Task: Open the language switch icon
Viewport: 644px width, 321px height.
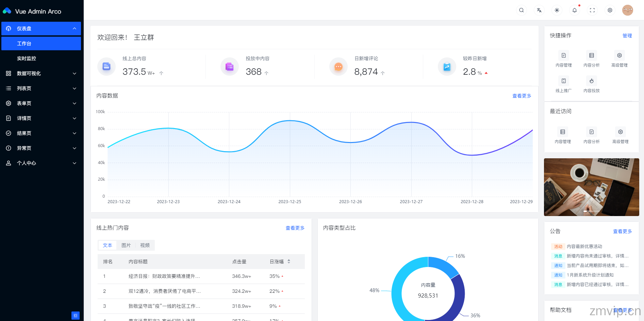Action: 539,10
